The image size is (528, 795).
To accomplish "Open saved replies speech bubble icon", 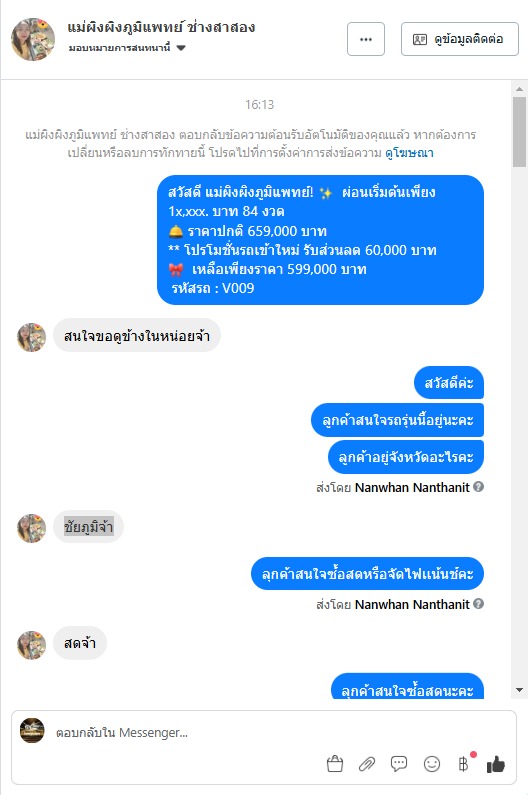I will click(399, 764).
